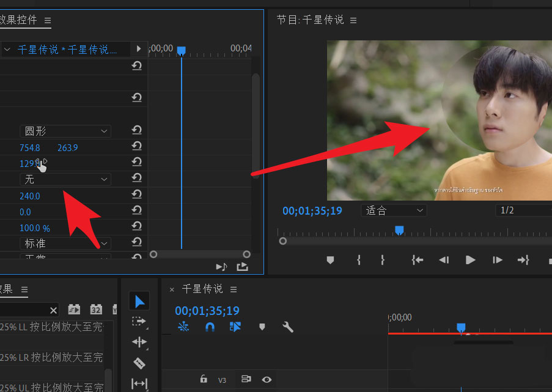
Task: Select the Selection tool
Action: pos(139,301)
